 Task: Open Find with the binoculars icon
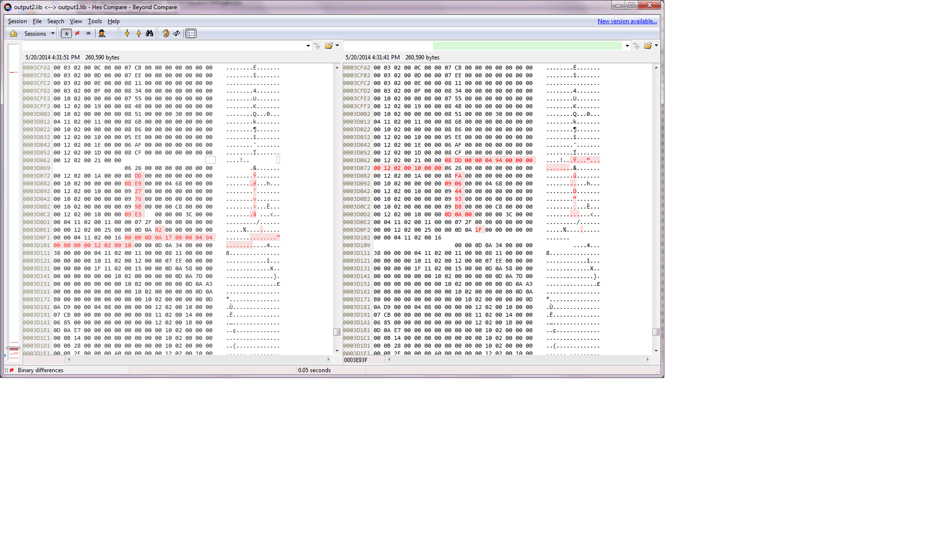(x=150, y=34)
